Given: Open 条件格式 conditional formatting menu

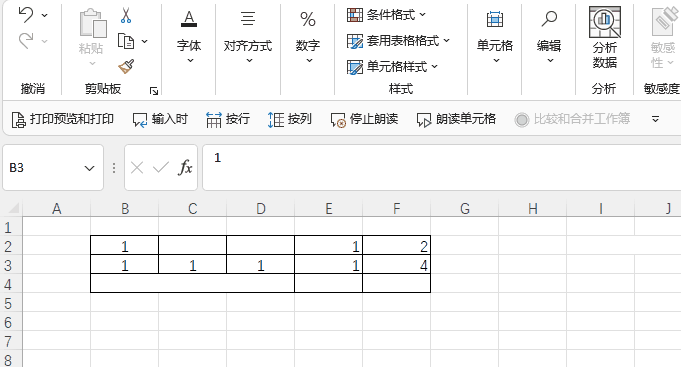Looking at the screenshot, I should 386,15.
